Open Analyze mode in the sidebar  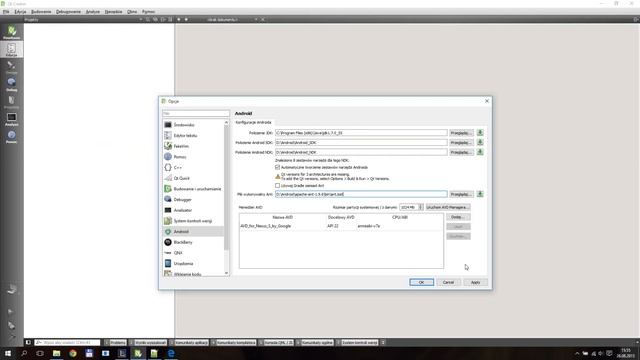(11, 120)
